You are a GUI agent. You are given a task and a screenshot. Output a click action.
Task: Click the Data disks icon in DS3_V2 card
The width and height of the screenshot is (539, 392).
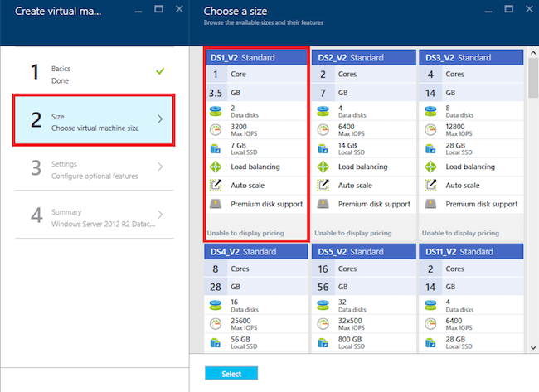coord(430,111)
